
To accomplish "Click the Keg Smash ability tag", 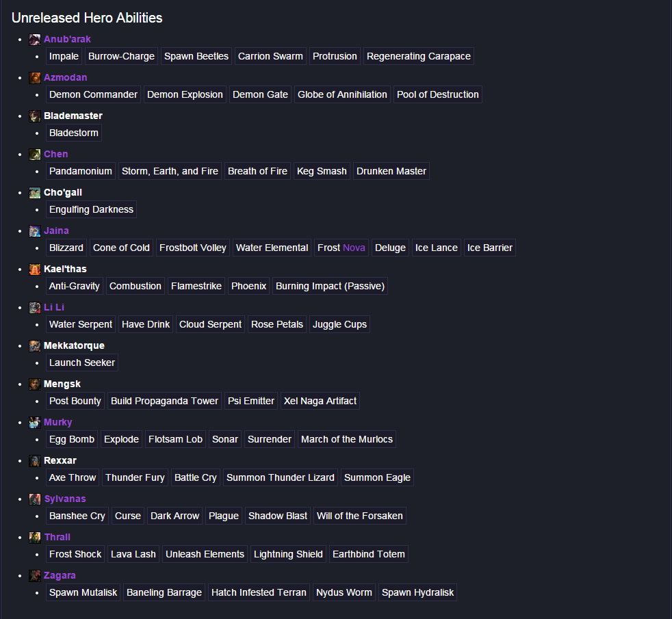I will tap(322, 171).
